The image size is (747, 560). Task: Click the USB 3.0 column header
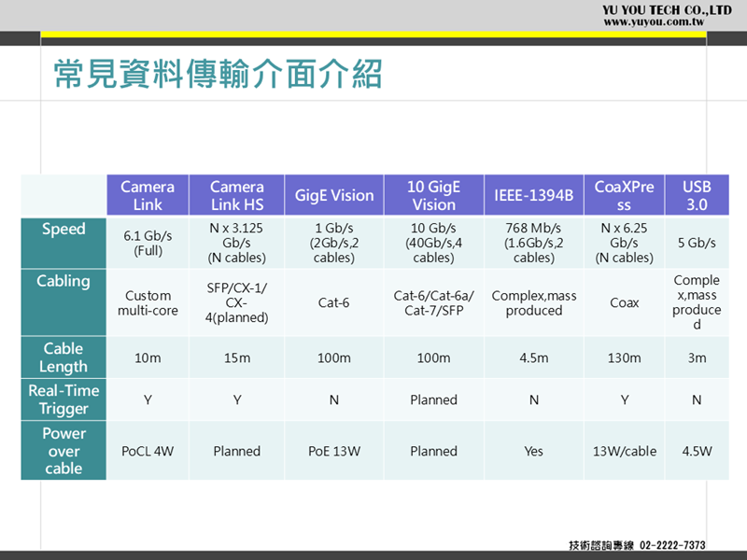tap(697, 195)
